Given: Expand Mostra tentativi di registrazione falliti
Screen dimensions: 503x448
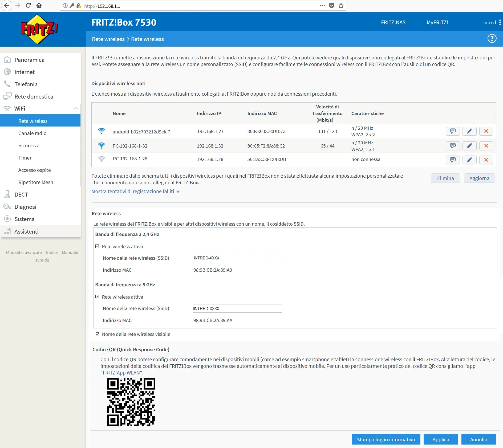Looking at the screenshot, I should coord(135,191).
